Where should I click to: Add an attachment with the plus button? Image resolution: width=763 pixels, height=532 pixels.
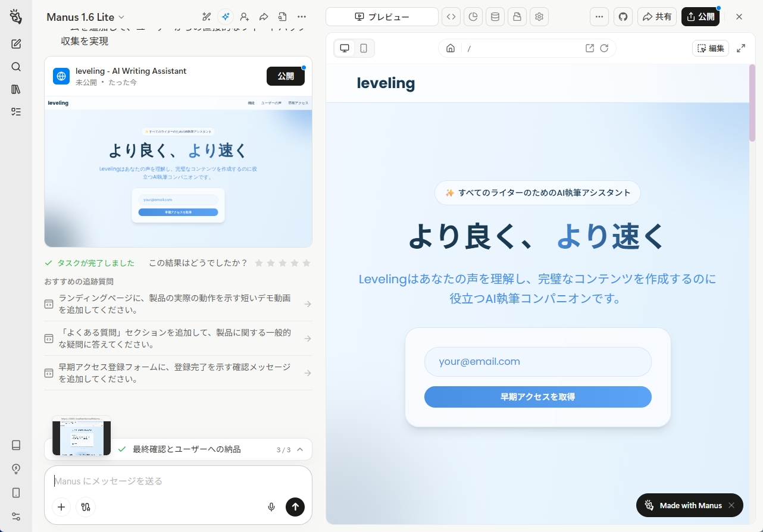point(61,507)
